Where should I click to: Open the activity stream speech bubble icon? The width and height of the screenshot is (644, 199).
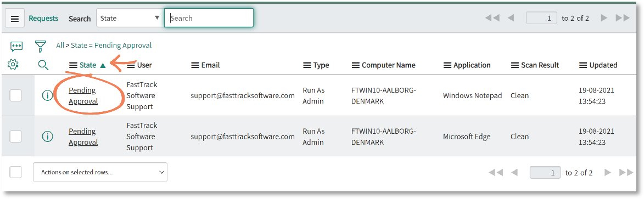pos(16,46)
